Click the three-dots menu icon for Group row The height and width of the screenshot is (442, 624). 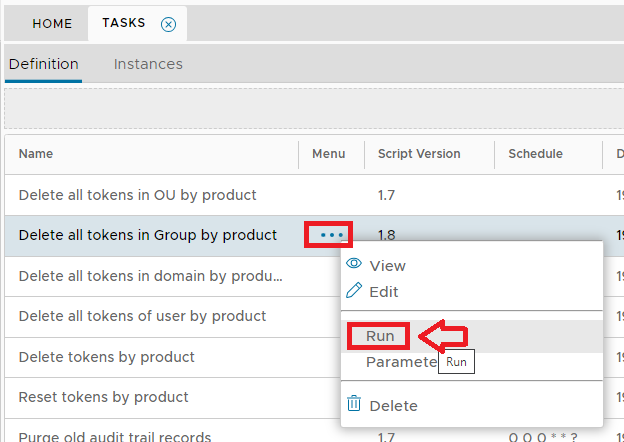click(x=328, y=236)
